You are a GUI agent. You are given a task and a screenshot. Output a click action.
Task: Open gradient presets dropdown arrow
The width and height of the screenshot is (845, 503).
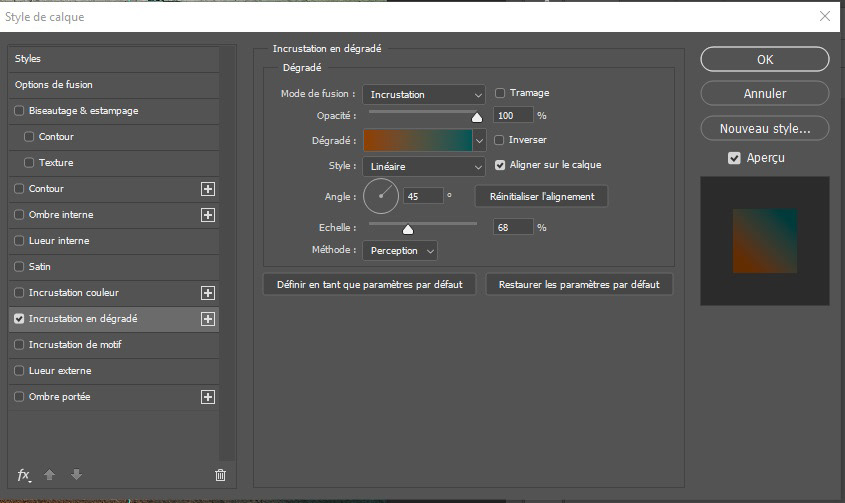[x=479, y=141]
